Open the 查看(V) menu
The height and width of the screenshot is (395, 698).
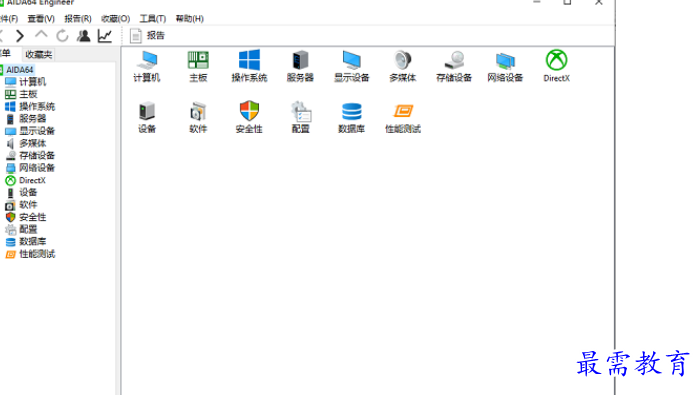[41, 19]
